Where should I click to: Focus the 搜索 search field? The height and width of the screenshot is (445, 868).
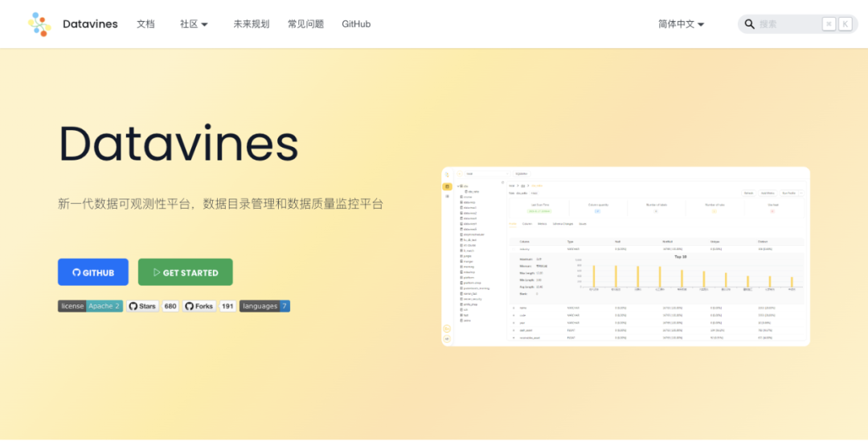click(x=798, y=24)
